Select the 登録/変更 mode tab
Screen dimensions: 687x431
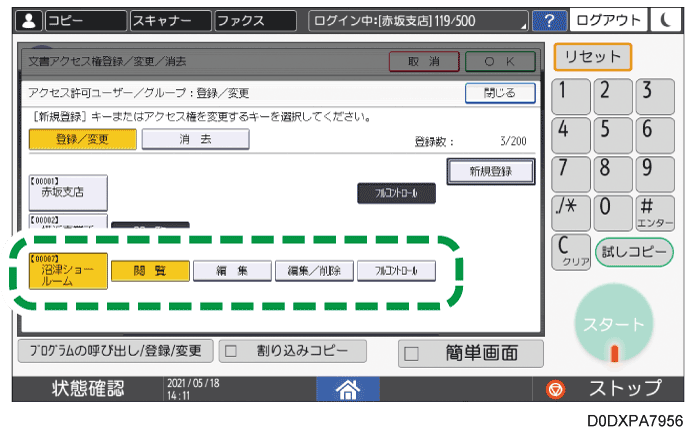point(82,139)
